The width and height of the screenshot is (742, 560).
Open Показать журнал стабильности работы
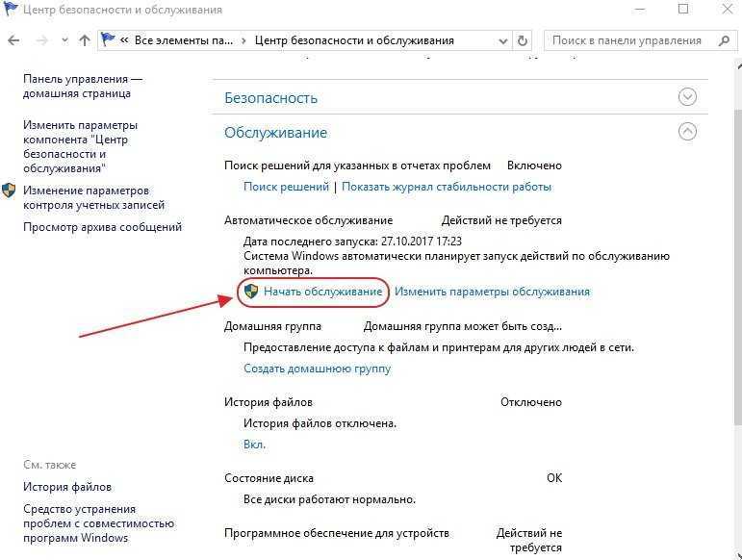[447, 187]
